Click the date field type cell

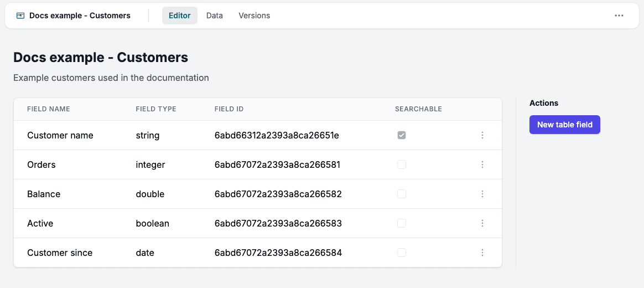tap(145, 253)
